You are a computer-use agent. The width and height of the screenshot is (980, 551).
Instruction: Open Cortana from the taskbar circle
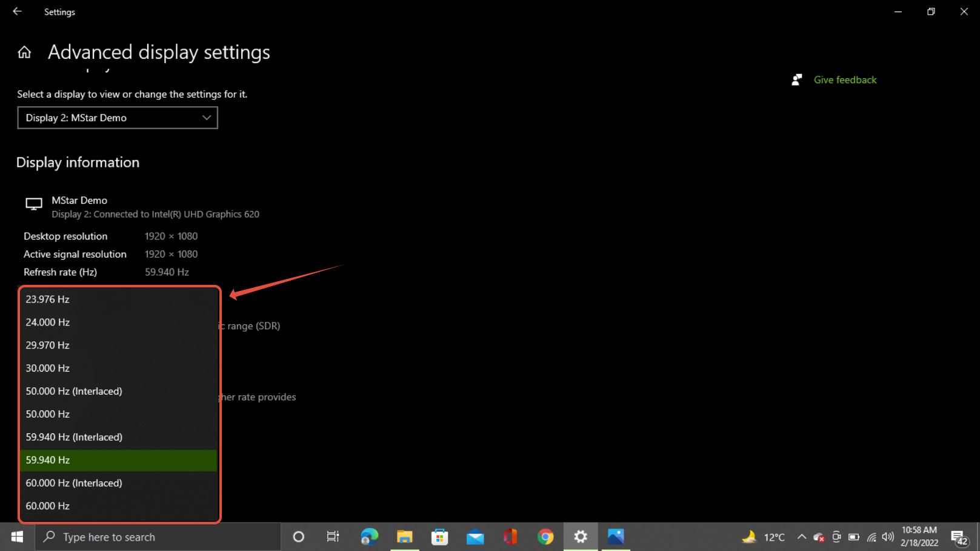(298, 537)
